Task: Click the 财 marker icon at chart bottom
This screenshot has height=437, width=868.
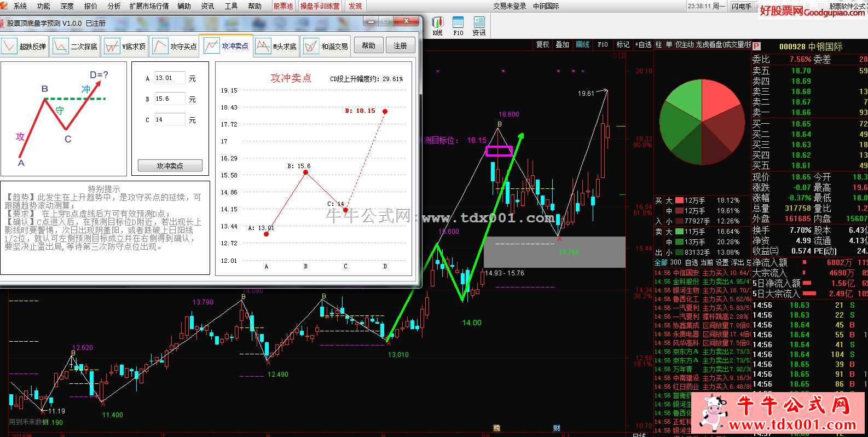Action: pyautogui.click(x=557, y=428)
